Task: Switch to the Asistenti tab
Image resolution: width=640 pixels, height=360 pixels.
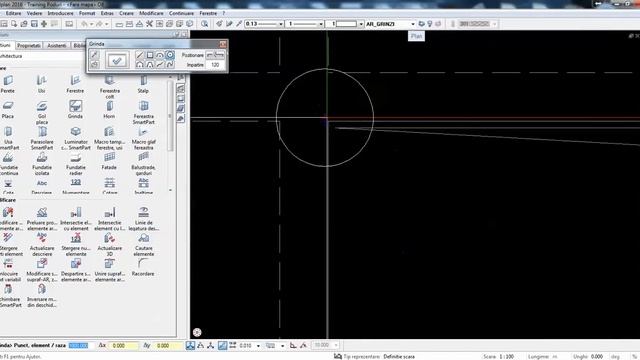Action: pyautogui.click(x=57, y=45)
